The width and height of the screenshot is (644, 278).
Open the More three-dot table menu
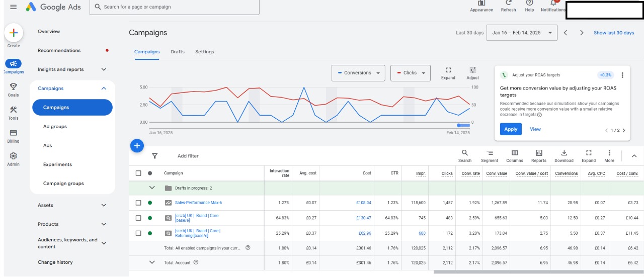609,153
